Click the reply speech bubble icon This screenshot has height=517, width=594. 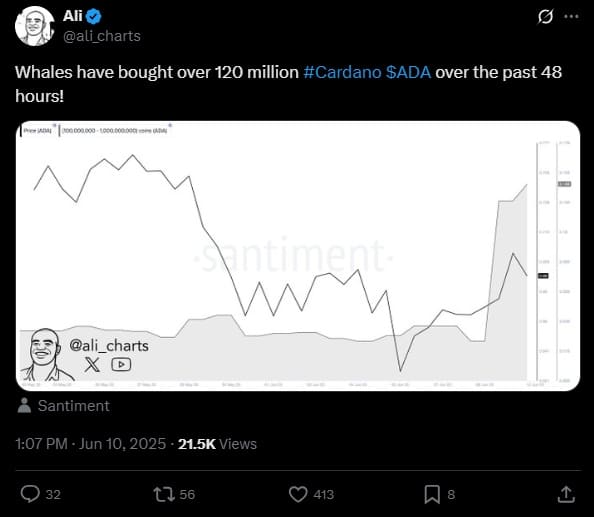(30, 494)
